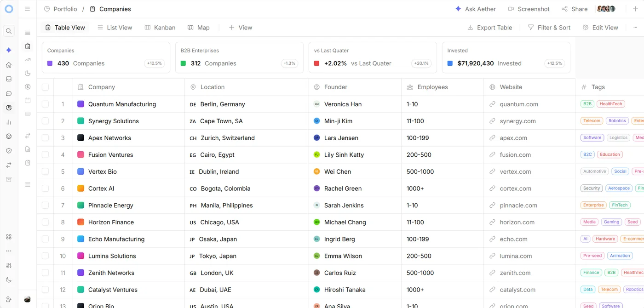Tick the checkbox for Vertex Bio
The width and height of the screenshot is (644, 308).
point(45,171)
